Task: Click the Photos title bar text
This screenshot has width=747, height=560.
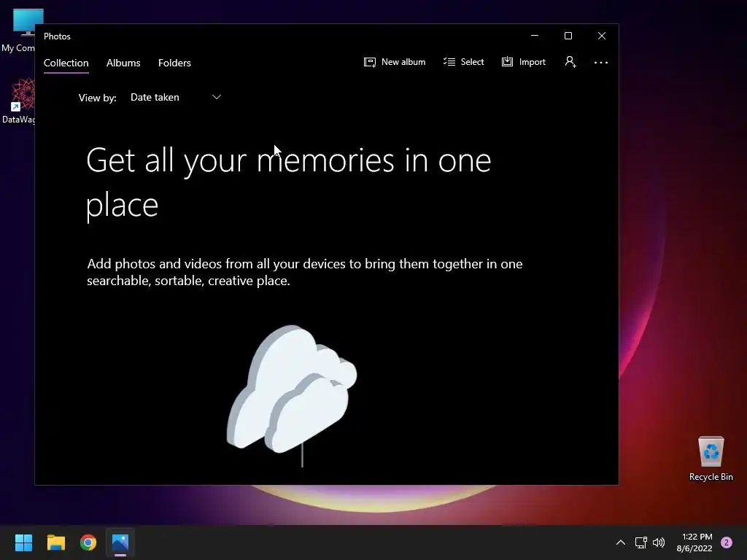Action: (x=57, y=36)
